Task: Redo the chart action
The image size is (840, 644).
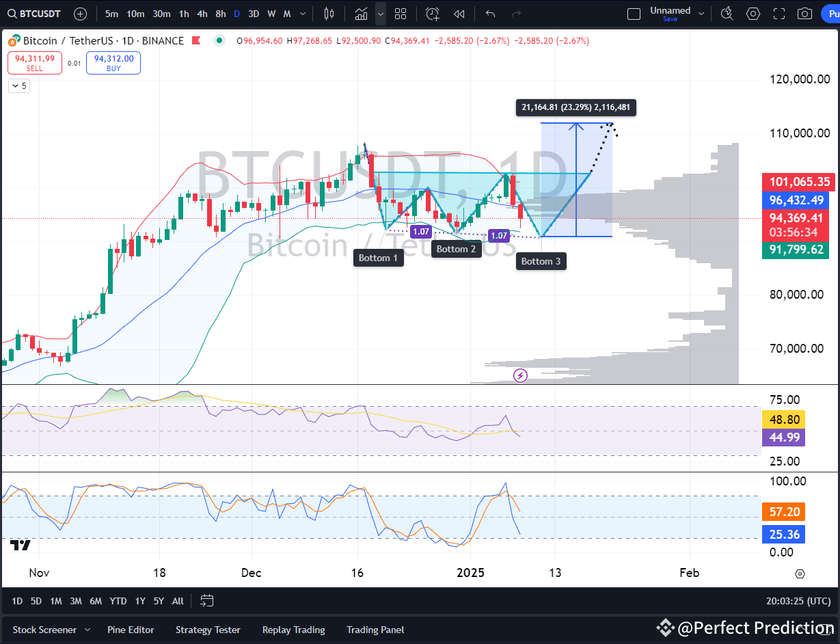Action: [x=516, y=14]
